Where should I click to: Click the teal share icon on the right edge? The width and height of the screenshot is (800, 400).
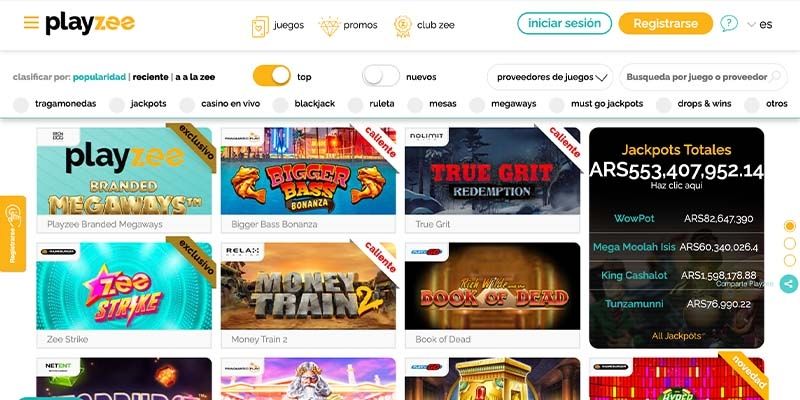pyautogui.click(x=789, y=284)
